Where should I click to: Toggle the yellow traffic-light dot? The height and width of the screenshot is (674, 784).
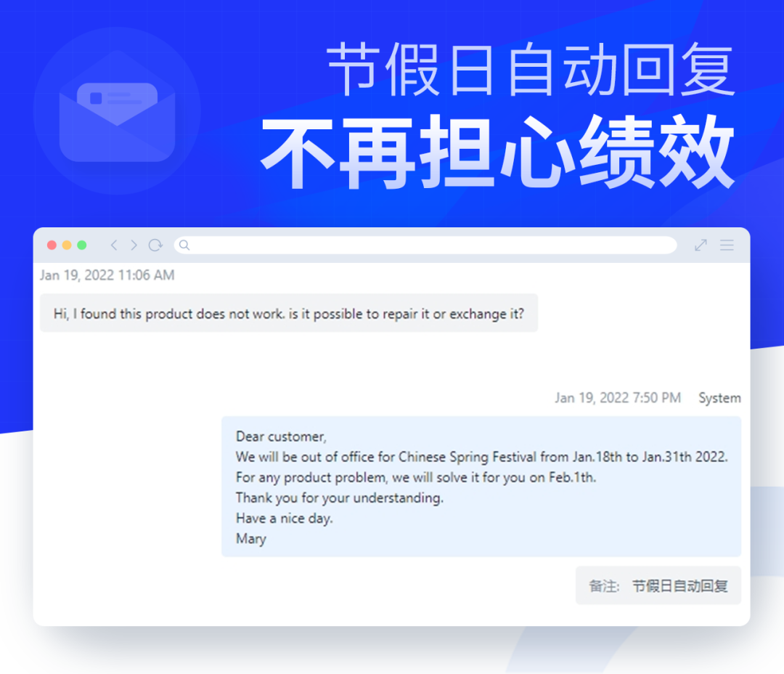(67, 245)
